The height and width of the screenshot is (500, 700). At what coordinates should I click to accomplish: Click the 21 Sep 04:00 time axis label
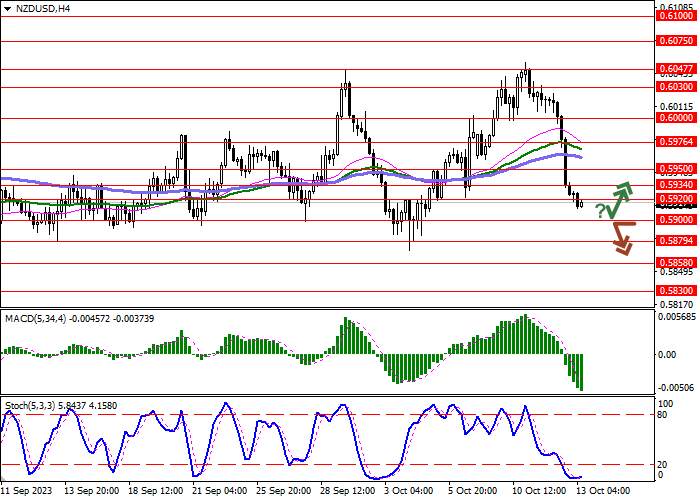[220, 491]
